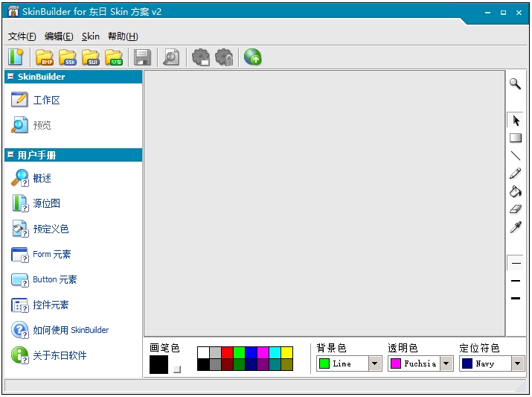Select the paint bucket fill tool
The width and height of the screenshot is (532, 397).
[516, 191]
